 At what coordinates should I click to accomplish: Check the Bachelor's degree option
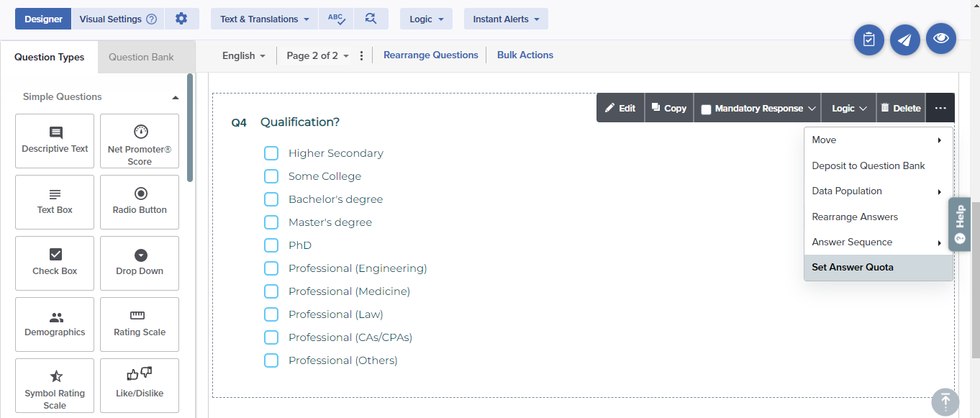pyautogui.click(x=271, y=199)
